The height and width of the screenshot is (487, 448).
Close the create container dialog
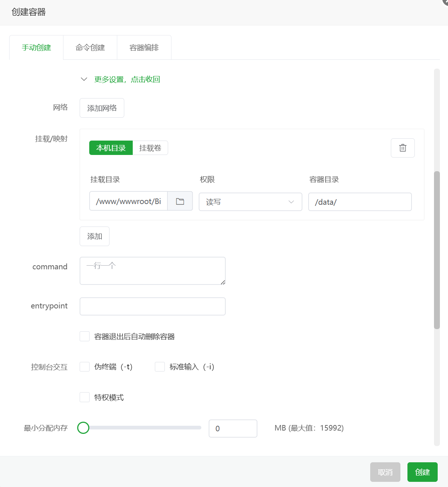(x=445, y=2)
